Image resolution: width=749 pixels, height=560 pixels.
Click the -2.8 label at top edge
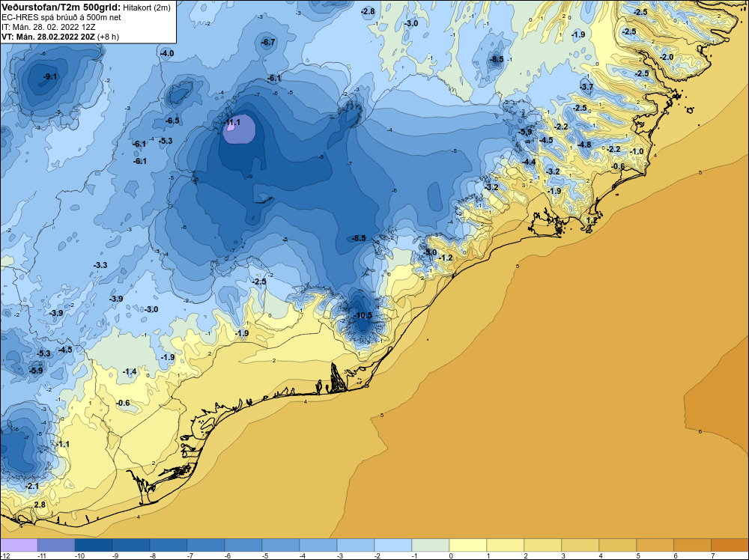(x=367, y=11)
